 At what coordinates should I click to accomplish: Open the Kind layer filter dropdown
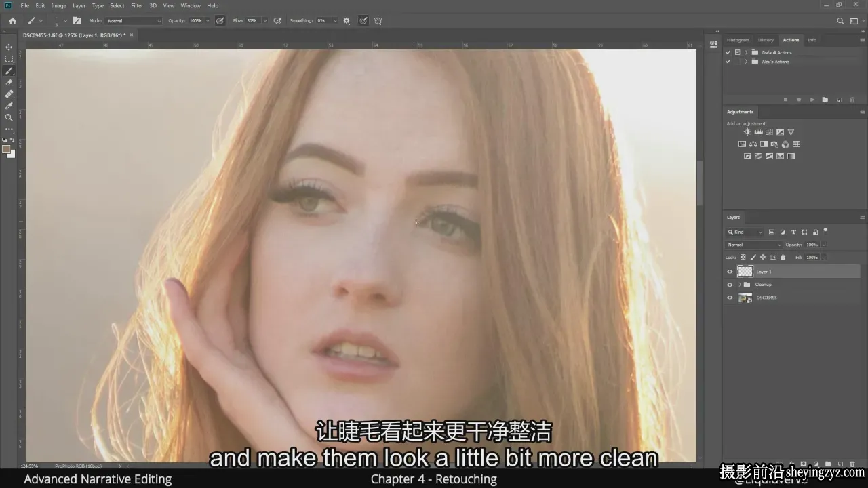click(x=745, y=232)
